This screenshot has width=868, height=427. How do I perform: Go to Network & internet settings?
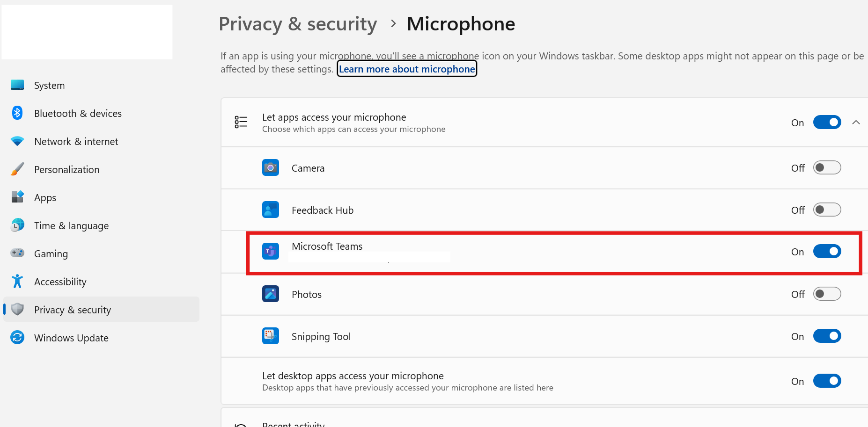(x=76, y=142)
